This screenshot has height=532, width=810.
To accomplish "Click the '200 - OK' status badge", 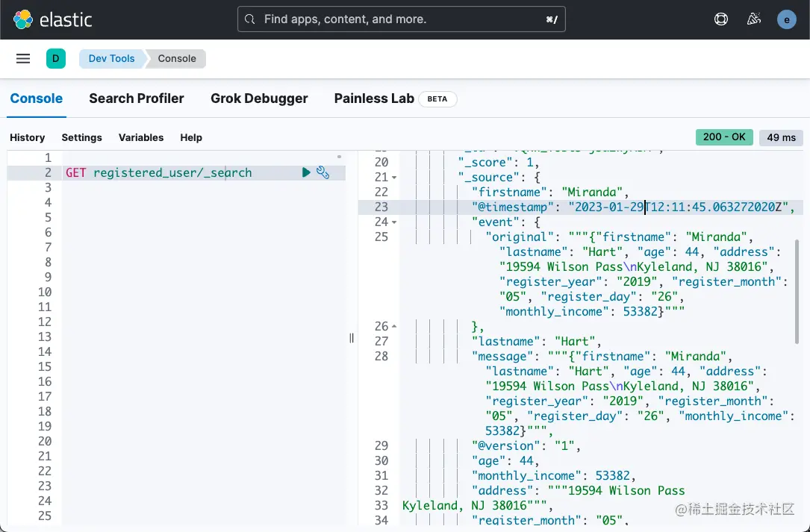I will [724, 137].
